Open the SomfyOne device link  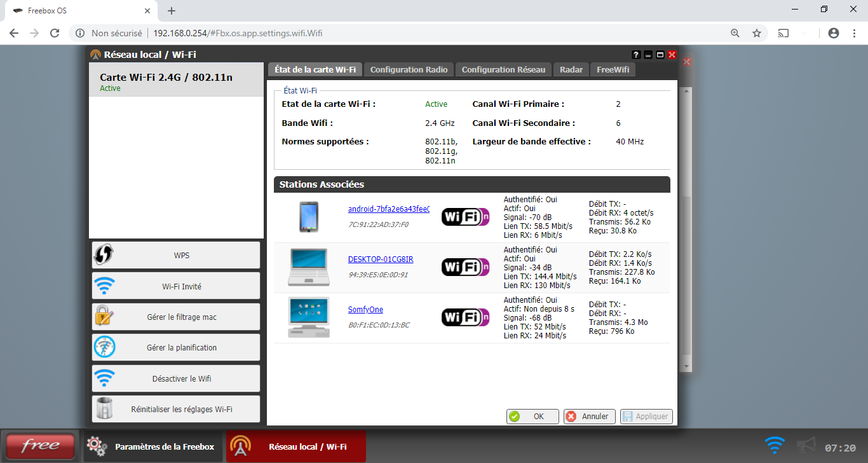(x=365, y=310)
